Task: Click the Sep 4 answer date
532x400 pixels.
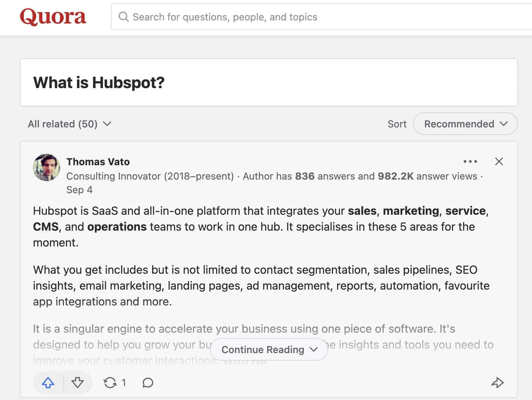Action: (x=79, y=190)
